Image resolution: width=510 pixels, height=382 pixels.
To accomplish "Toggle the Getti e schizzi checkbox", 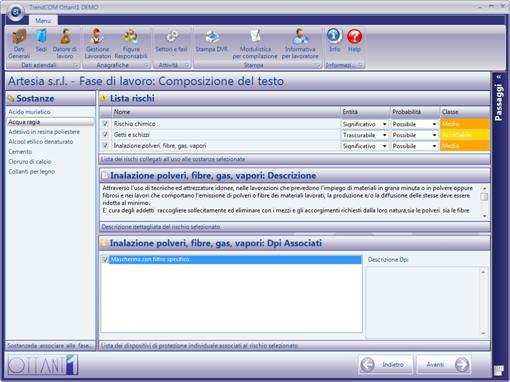I will pos(105,135).
